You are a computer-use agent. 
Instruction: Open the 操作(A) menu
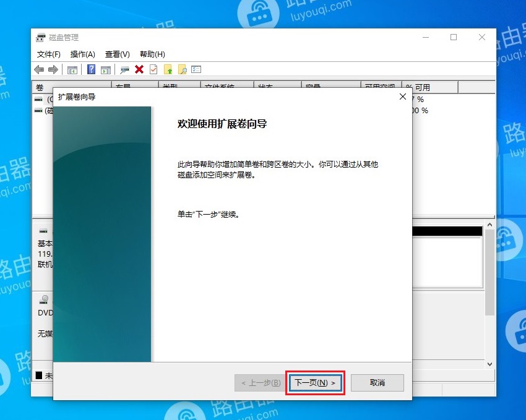pos(82,54)
